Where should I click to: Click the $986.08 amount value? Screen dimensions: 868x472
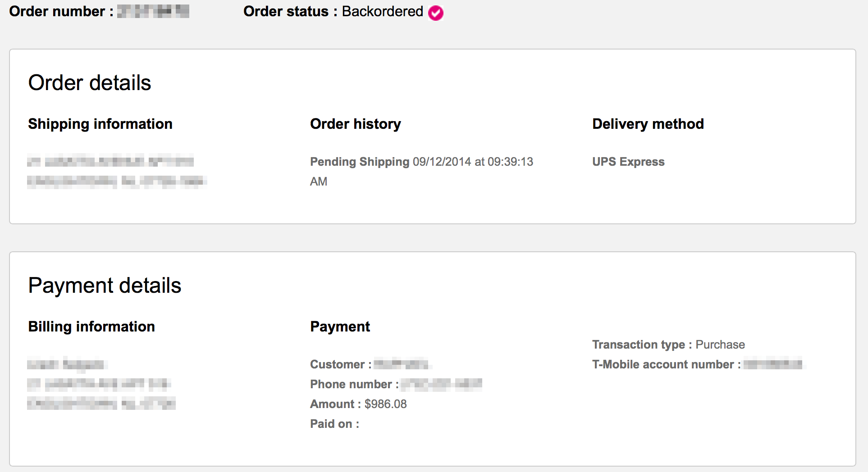386,404
